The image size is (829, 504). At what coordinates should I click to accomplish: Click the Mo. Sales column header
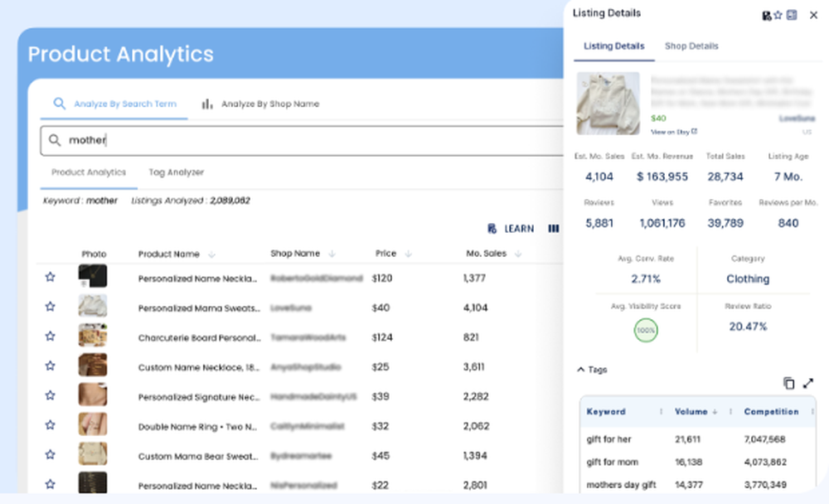tap(487, 254)
